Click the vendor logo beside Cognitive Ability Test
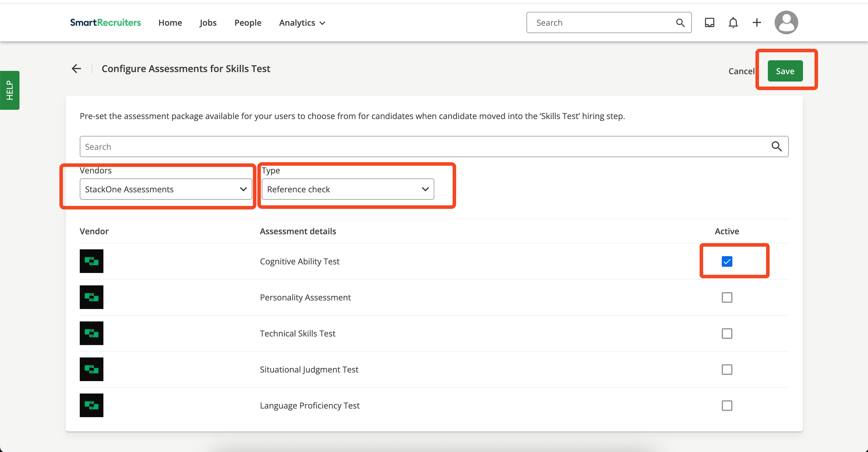Viewport: 868px width, 452px height. pos(91,261)
